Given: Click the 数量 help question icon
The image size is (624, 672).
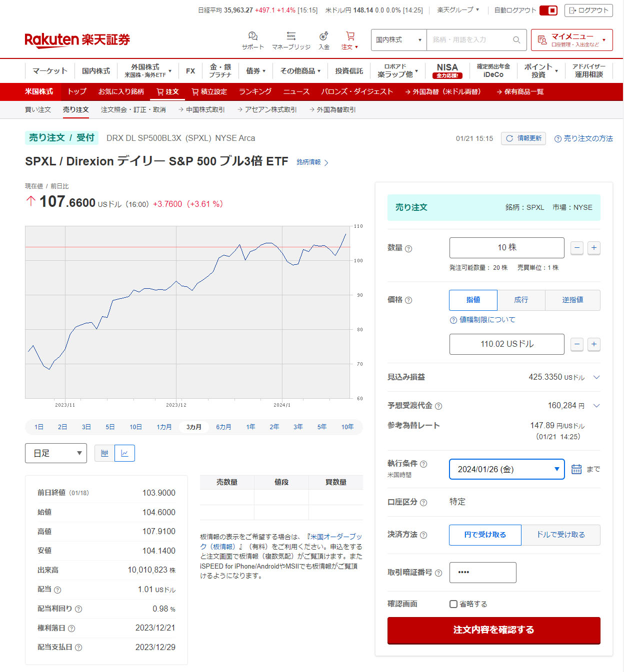Looking at the screenshot, I should (408, 249).
